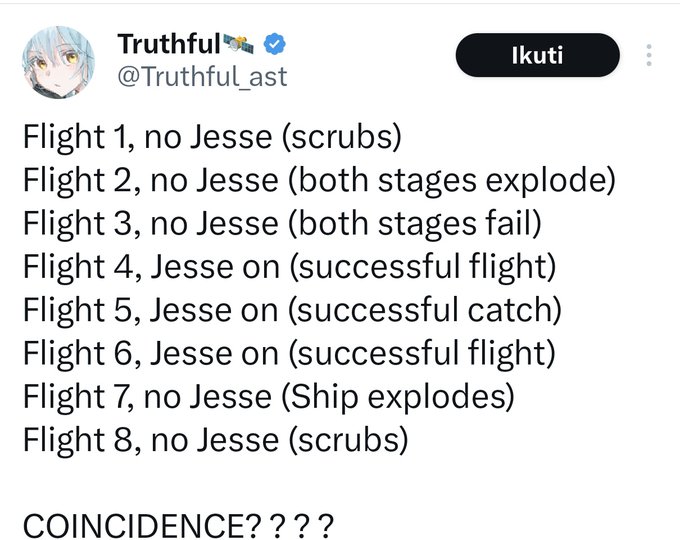Open the Truthful display name link
The image size is (680, 540).
(x=169, y=44)
